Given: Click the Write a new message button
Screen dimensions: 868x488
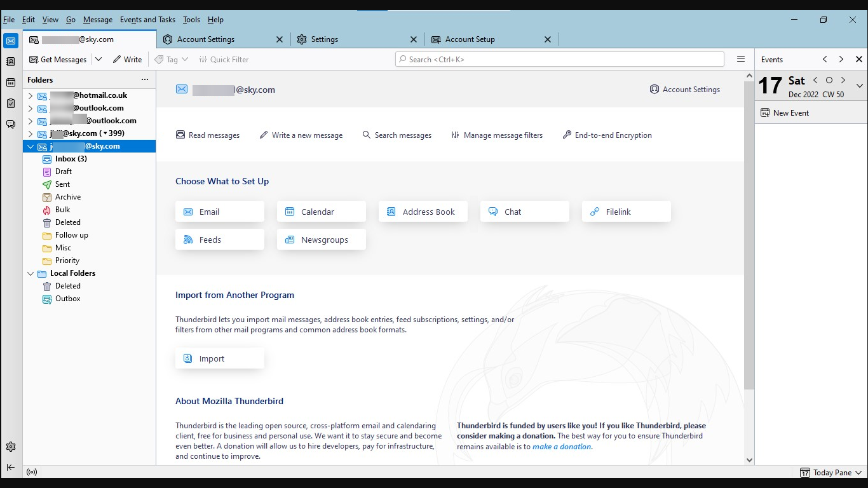Looking at the screenshot, I should (x=301, y=135).
